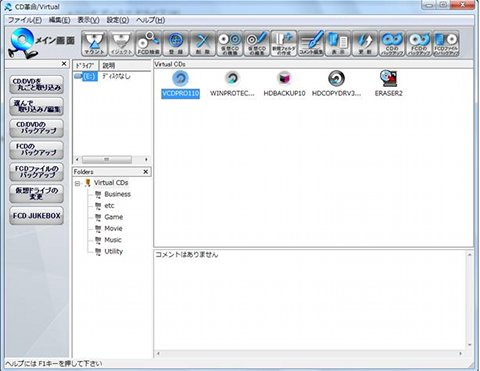Image resolution: width=480 pixels, height=371 pixels.
Task: Select the Utility folder in tree
Action: click(114, 251)
